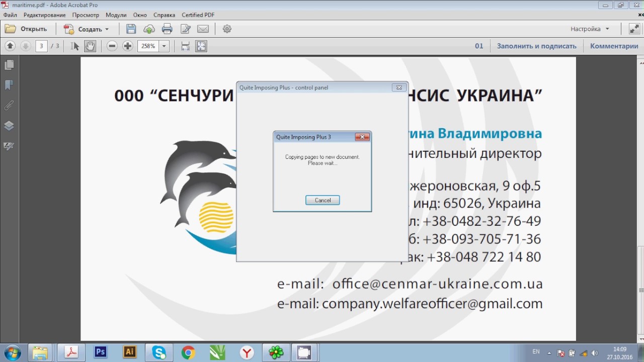
Task: Click Cancel in Quite Imposing dialog
Action: 323,200
